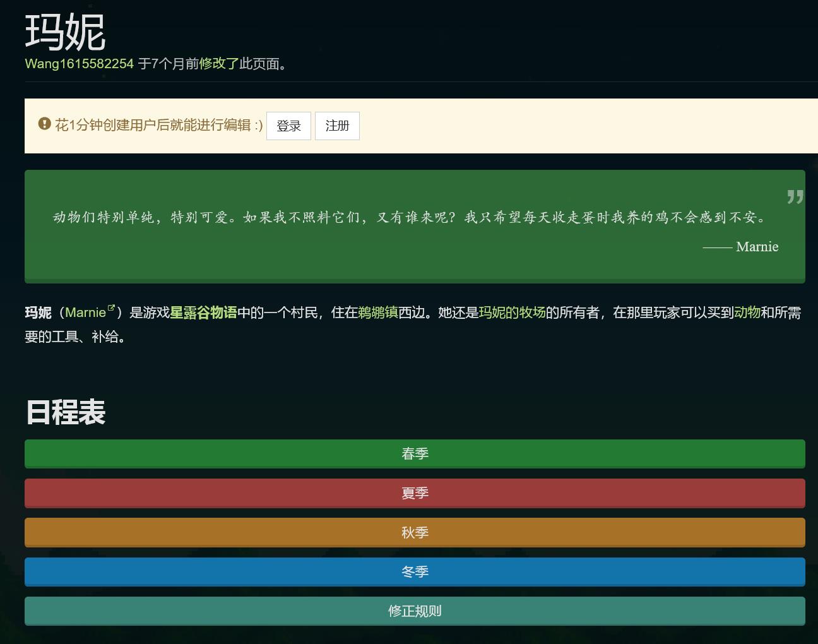Open the 鹈鹕镇 town link
The width and height of the screenshot is (818, 644).
click(378, 313)
